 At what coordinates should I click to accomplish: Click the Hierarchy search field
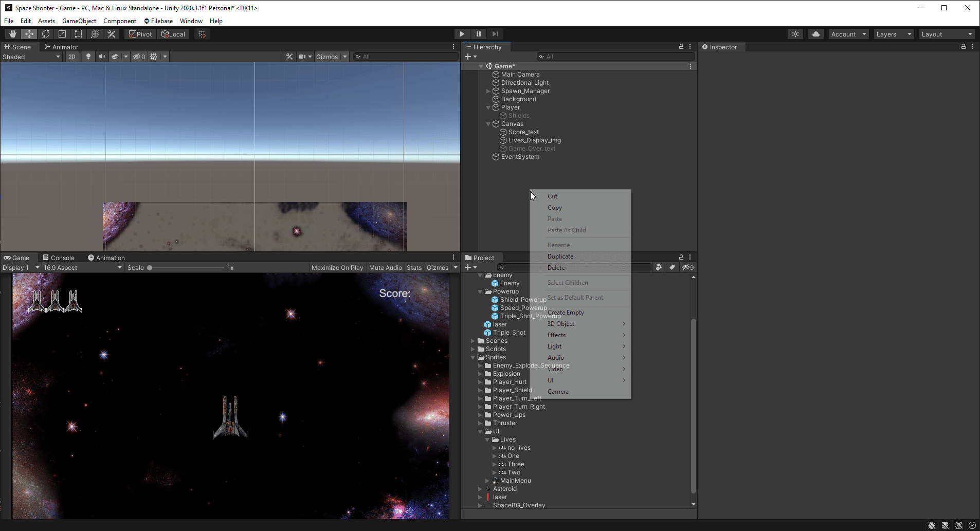(617, 57)
